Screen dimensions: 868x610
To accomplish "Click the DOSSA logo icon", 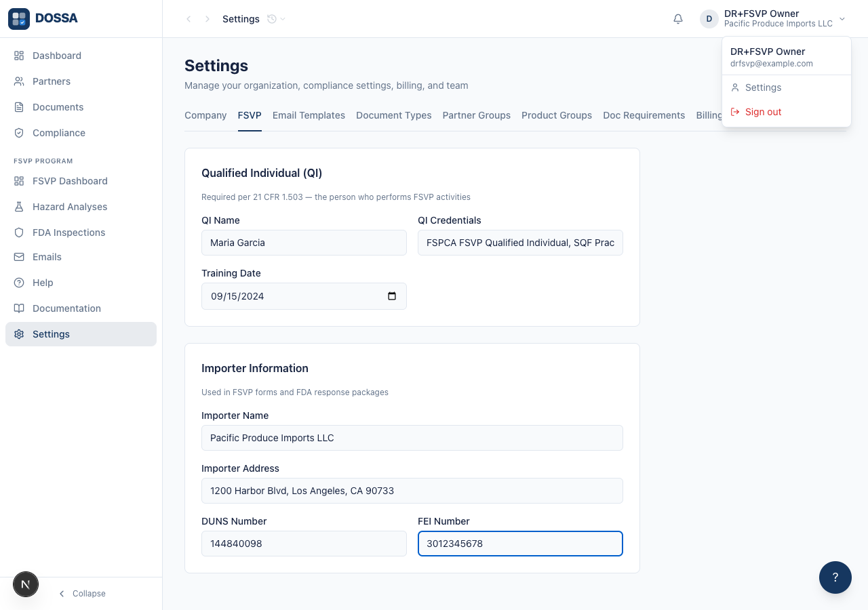I will (x=19, y=19).
